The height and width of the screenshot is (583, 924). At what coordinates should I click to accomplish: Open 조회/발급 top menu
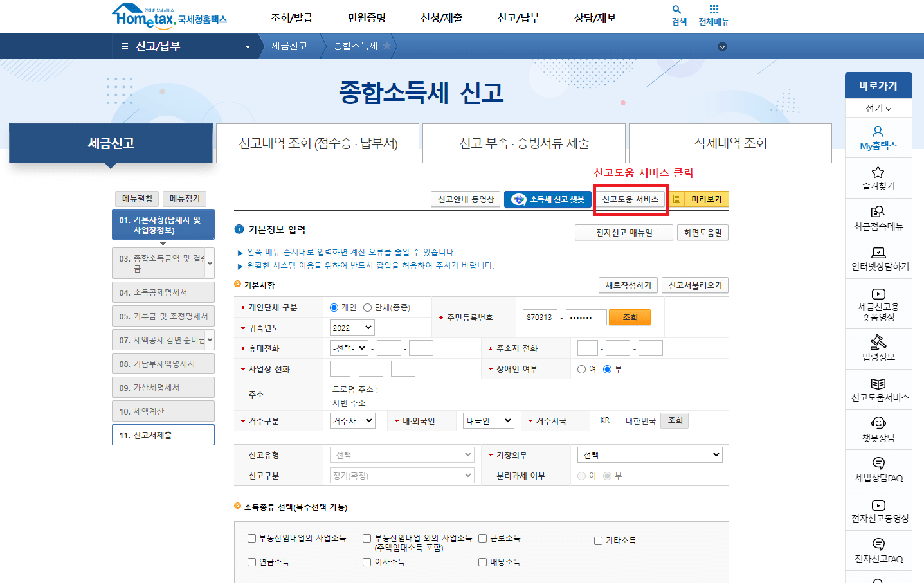[x=291, y=18]
